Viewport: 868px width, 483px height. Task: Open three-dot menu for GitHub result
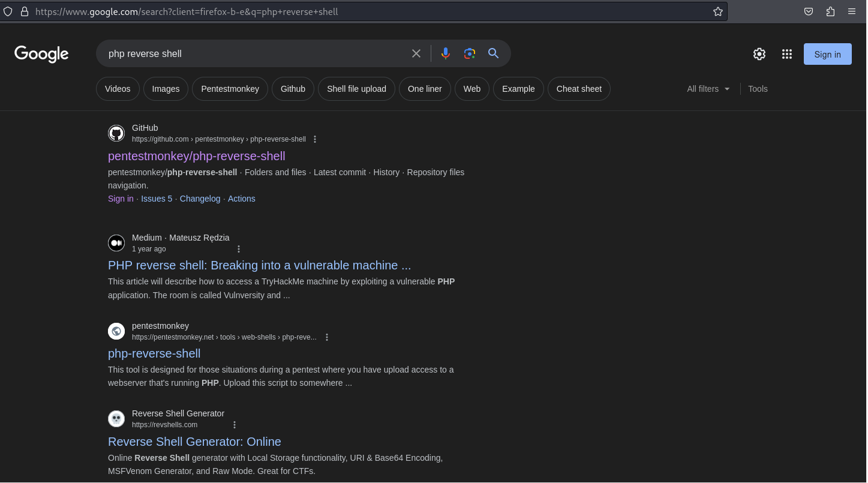pyautogui.click(x=315, y=139)
